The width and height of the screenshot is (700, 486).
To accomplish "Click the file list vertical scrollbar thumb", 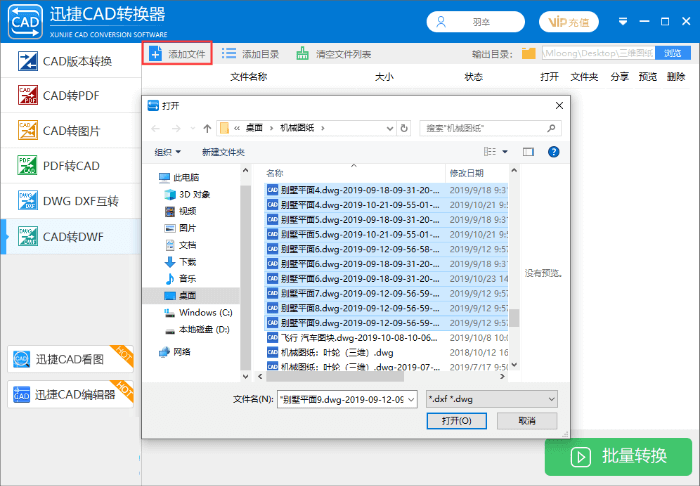I will tap(514, 318).
